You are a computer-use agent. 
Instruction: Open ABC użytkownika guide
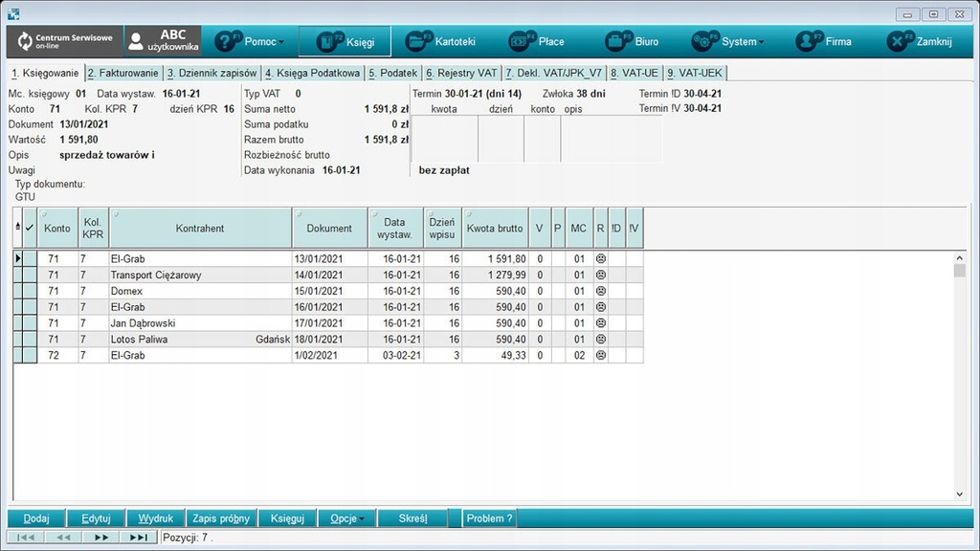(x=163, y=42)
